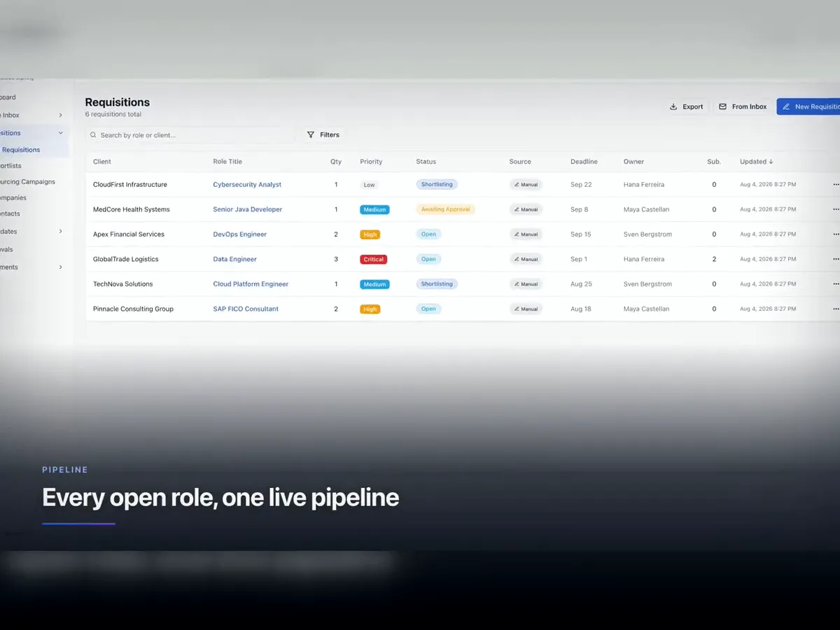Open the DevOps Engineer link
840x630 pixels.
(240, 234)
